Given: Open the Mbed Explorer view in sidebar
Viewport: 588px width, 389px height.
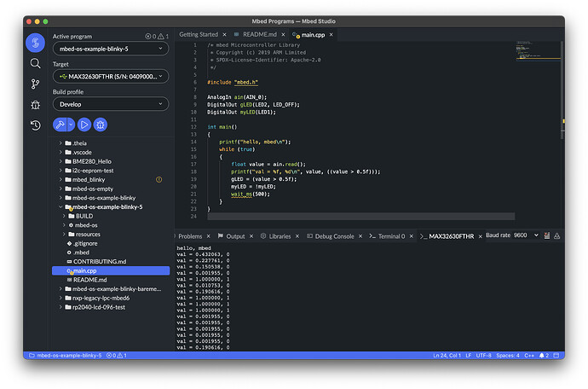Looking at the screenshot, I should 35,43.
